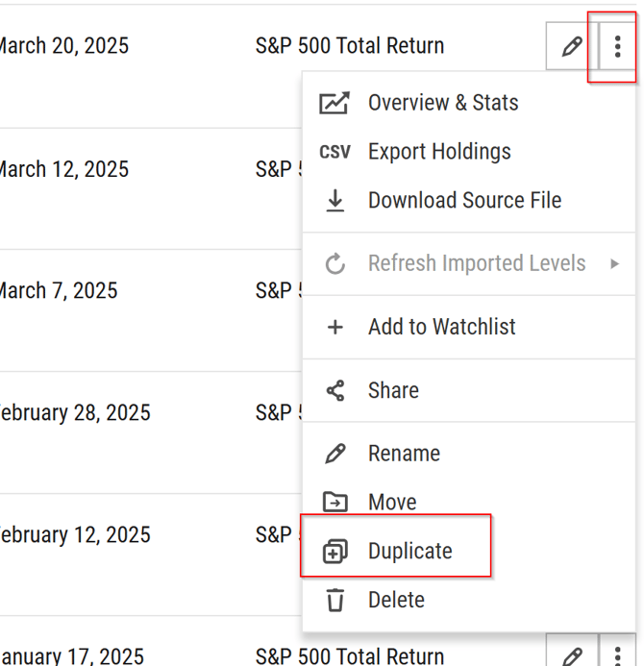Select Share from the context menu
The width and height of the screenshot is (644, 666).
[469, 390]
